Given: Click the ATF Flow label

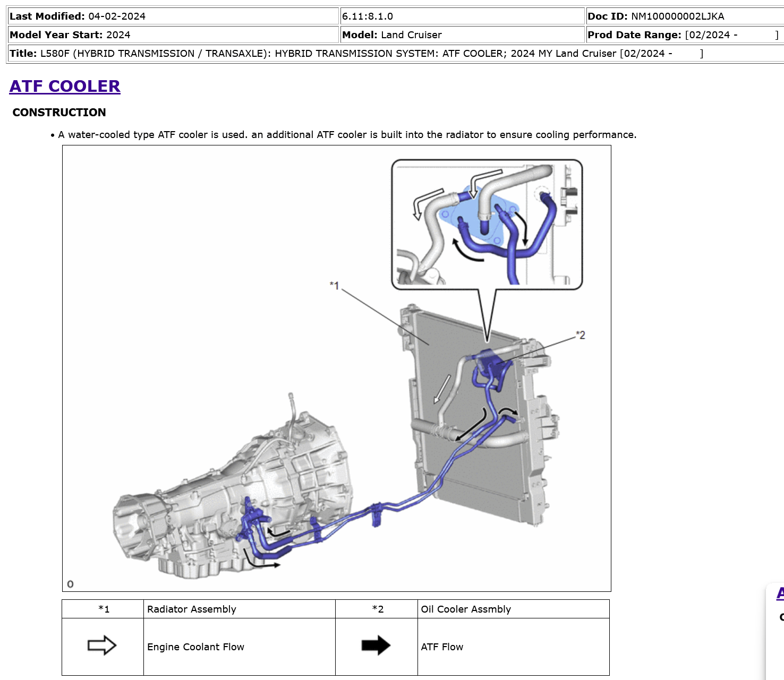Looking at the screenshot, I should tap(442, 647).
